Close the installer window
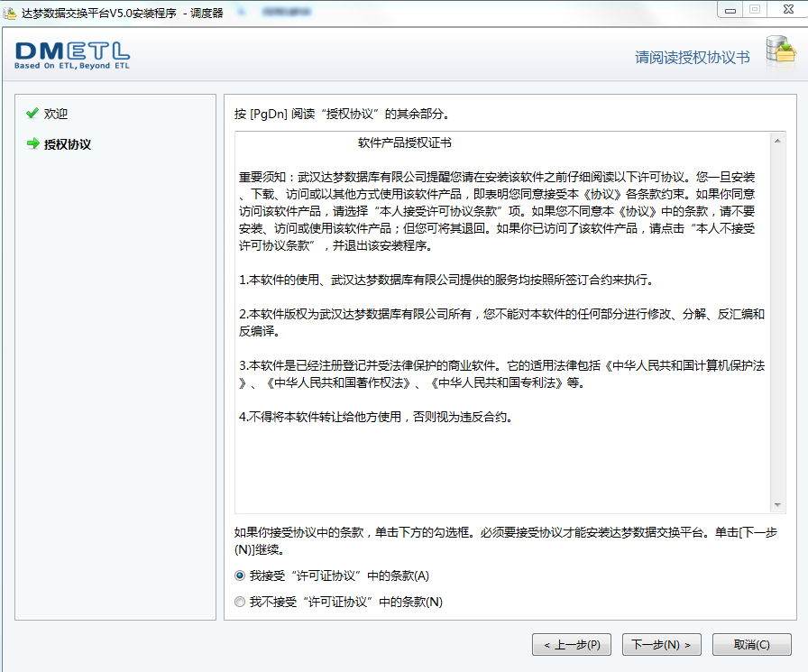Image resolution: width=808 pixels, height=672 pixels. [788, 9]
